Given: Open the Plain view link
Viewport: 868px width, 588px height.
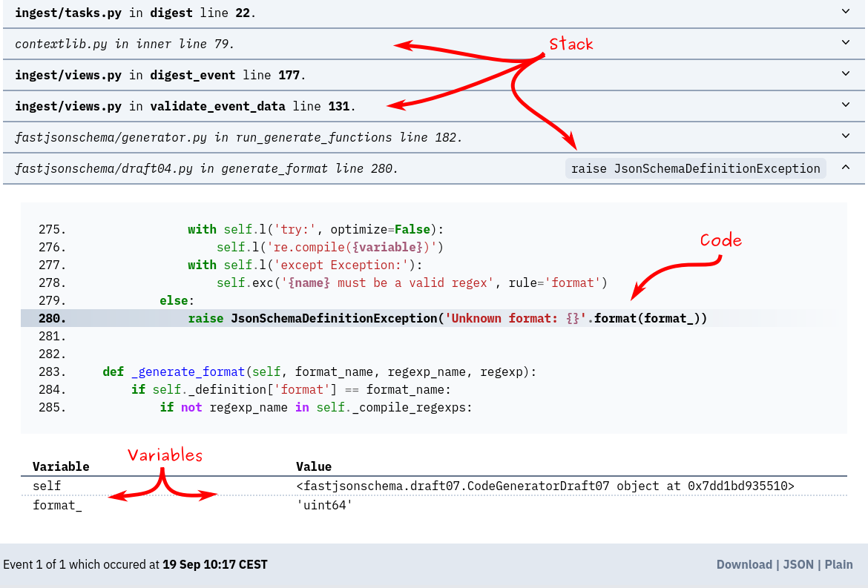Looking at the screenshot, I should coord(838,564).
